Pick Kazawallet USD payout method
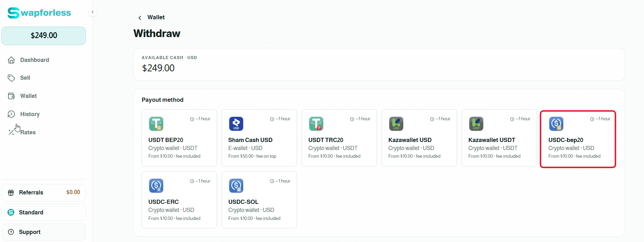The image size is (644, 242). (x=419, y=138)
